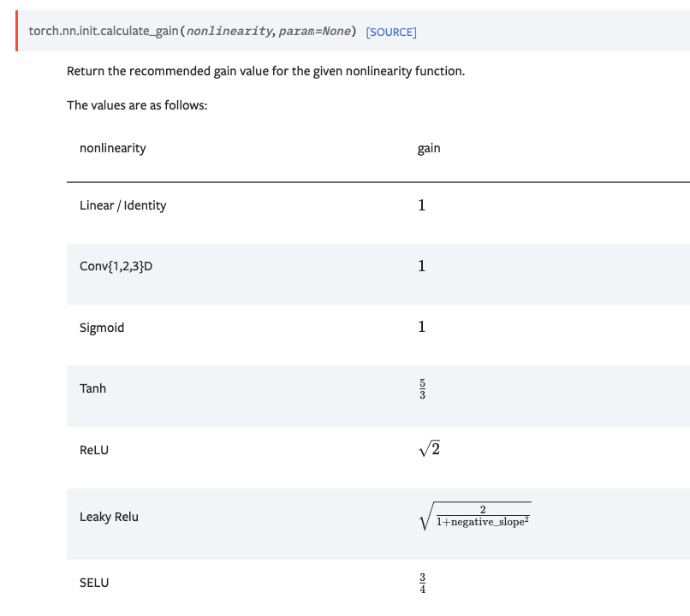
Task: Select the Leaky Relu row label
Action: 109,517
